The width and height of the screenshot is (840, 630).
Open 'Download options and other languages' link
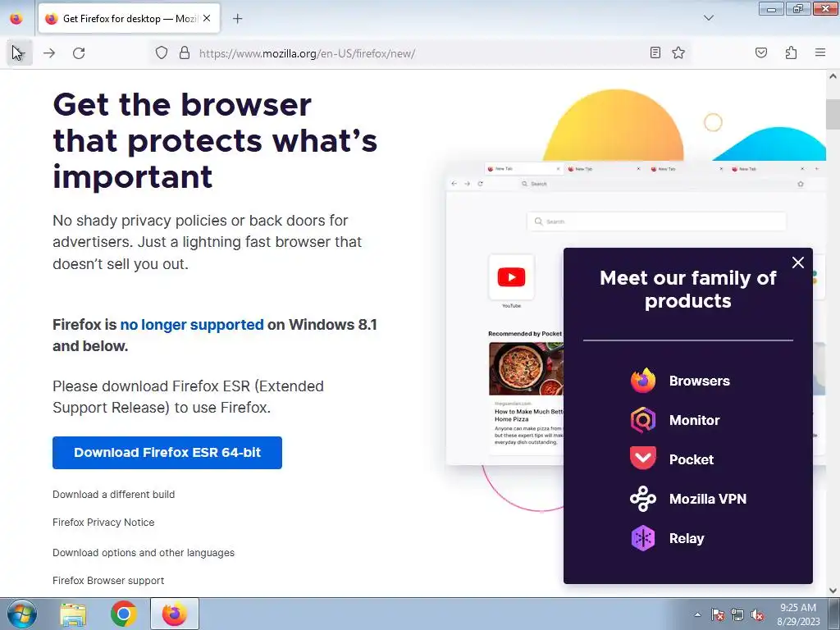point(144,553)
